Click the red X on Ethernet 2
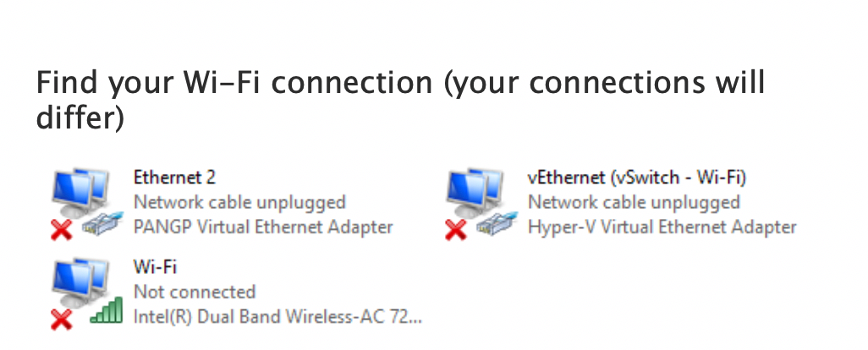The image size is (868, 350). tap(62, 229)
